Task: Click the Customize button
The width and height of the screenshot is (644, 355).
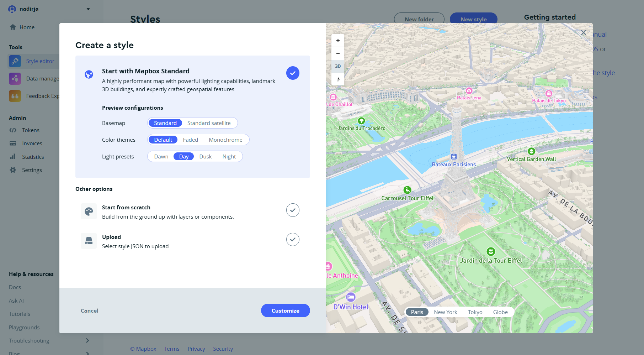Action: (285, 311)
